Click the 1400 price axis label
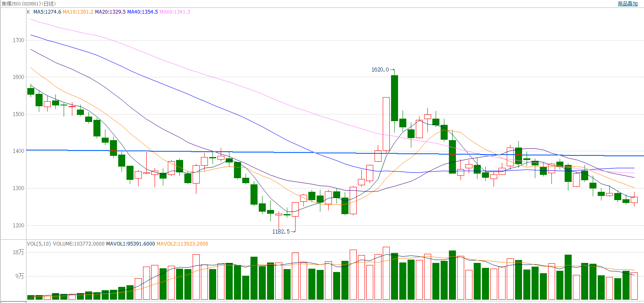Image resolution: width=644 pixels, height=303 pixels. (19, 151)
